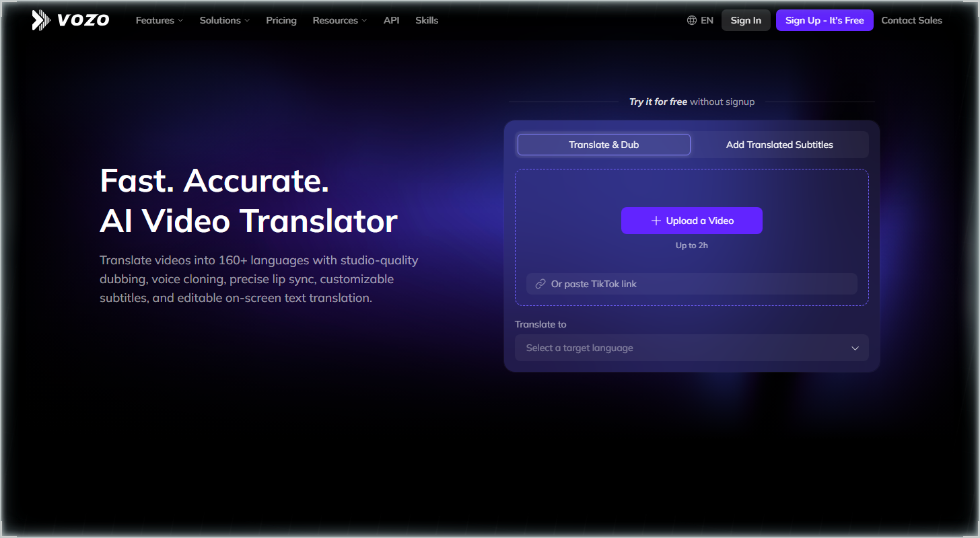
Task: Click the Vozo logo icon
Action: pyautogui.click(x=41, y=20)
